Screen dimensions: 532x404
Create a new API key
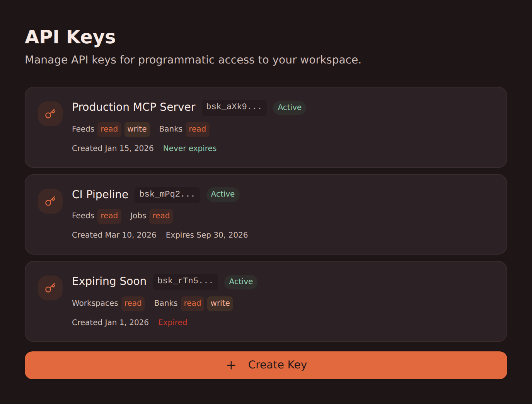pos(266,365)
